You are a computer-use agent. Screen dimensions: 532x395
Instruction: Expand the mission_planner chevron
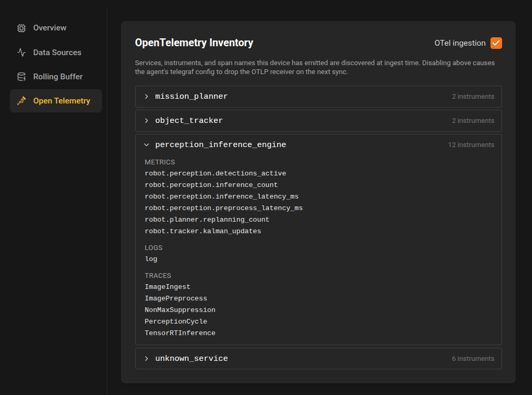[x=146, y=97]
